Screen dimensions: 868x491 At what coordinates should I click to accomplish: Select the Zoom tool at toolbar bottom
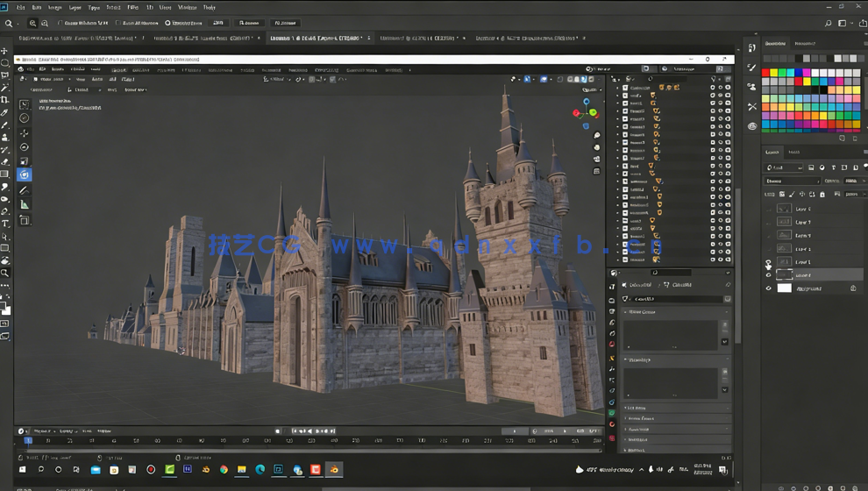[5, 273]
